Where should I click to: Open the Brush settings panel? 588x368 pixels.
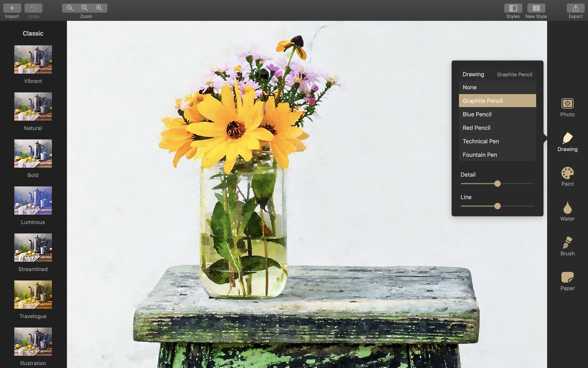click(567, 246)
